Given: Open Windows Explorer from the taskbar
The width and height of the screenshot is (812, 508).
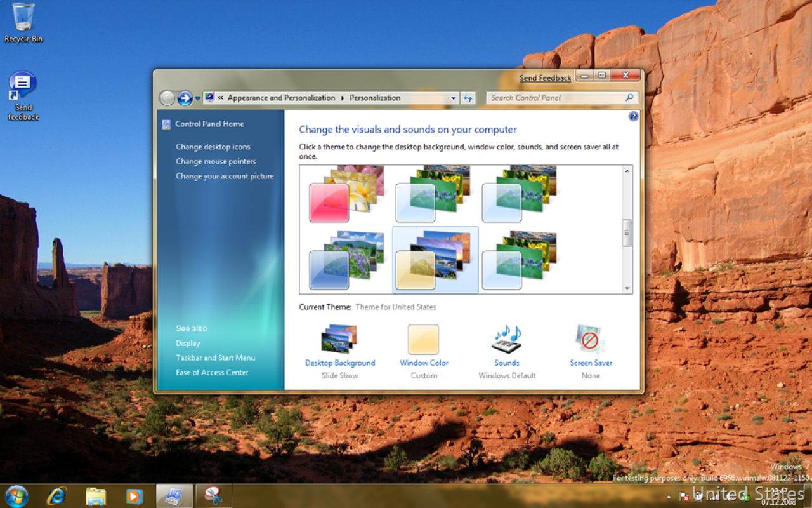Looking at the screenshot, I should click(95, 496).
